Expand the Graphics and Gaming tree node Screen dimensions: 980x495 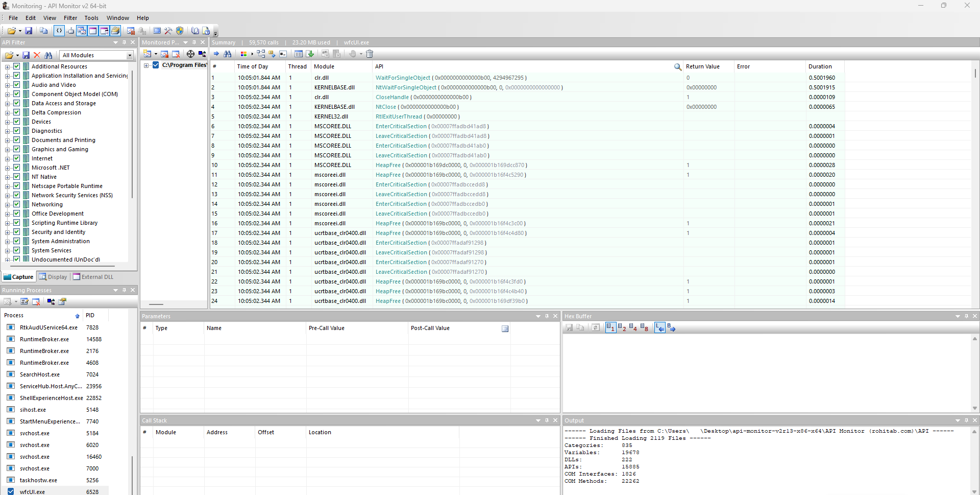pyautogui.click(x=7, y=150)
